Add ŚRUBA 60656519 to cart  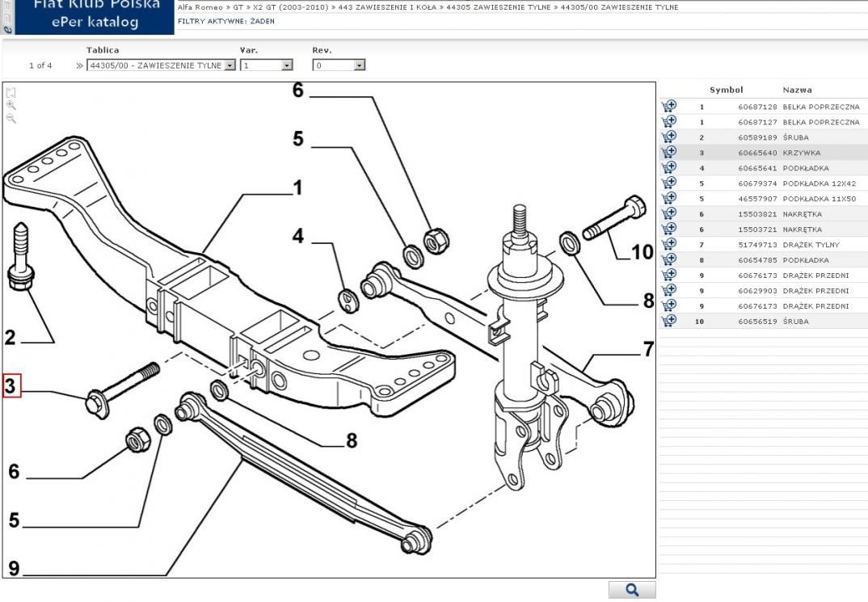click(x=668, y=322)
